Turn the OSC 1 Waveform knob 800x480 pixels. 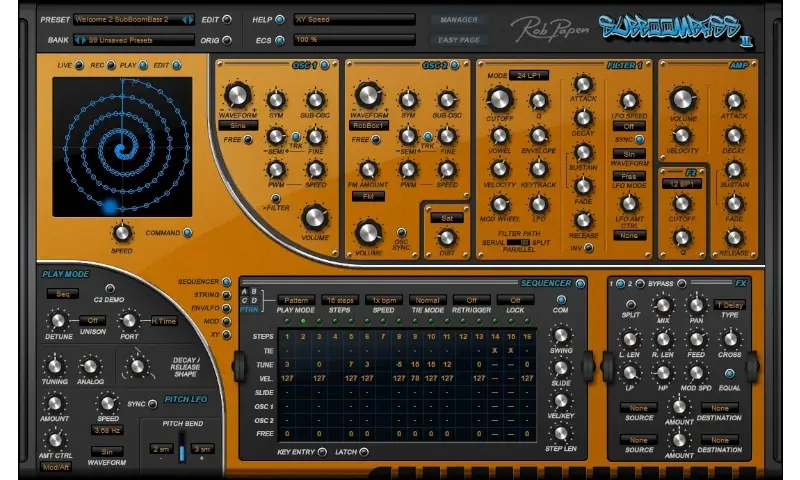(x=237, y=97)
